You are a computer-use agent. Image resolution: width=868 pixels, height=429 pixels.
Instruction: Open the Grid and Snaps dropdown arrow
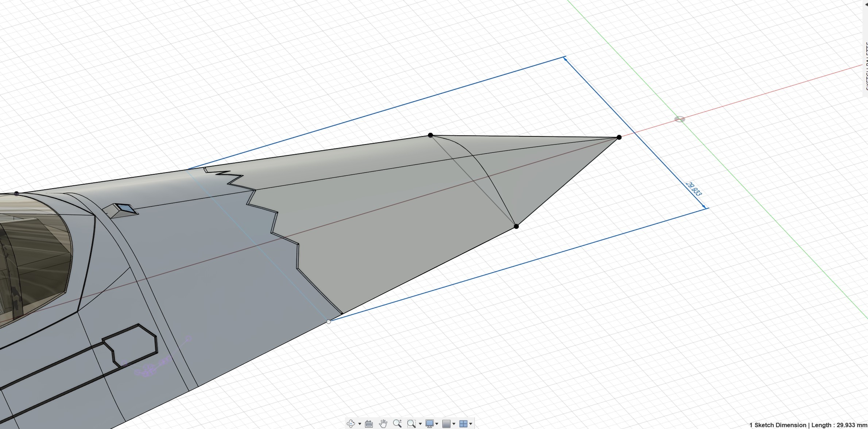454,424
